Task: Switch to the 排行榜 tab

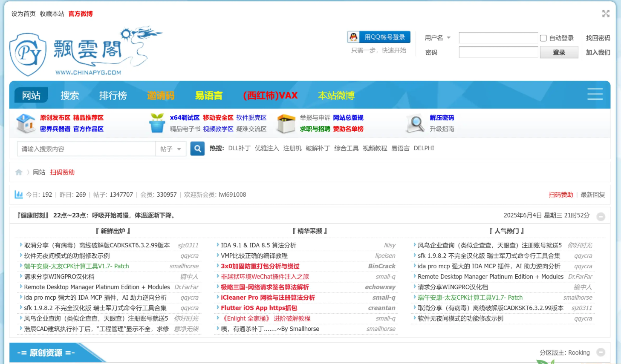Action: [x=113, y=95]
